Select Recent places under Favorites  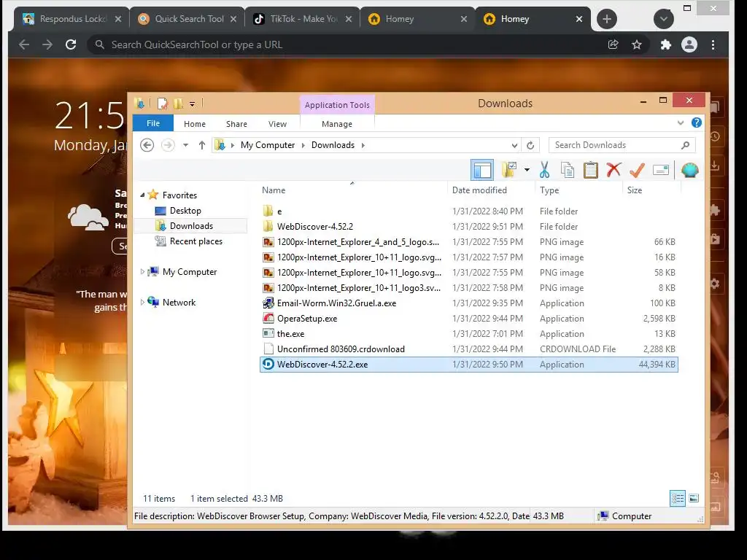(x=196, y=241)
